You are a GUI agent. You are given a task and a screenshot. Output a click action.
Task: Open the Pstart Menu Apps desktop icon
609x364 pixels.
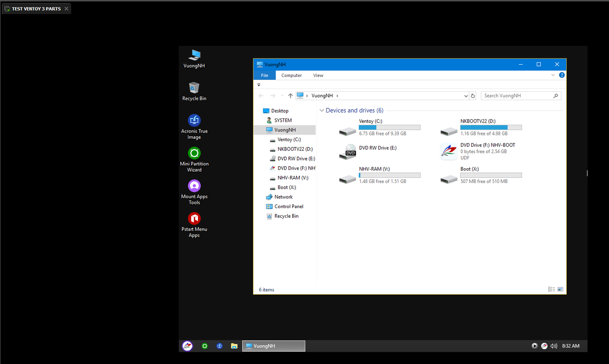point(194,225)
